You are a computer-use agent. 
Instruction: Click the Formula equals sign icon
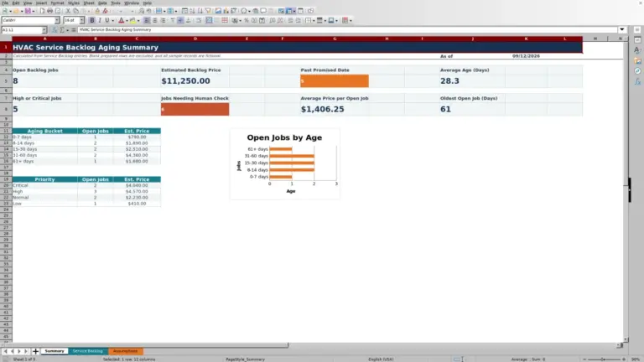coord(74,30)
